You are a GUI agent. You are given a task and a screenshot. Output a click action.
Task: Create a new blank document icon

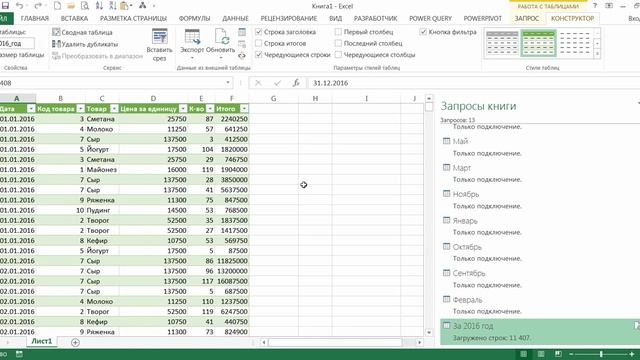pyautogui.click(x=57, y=6)
